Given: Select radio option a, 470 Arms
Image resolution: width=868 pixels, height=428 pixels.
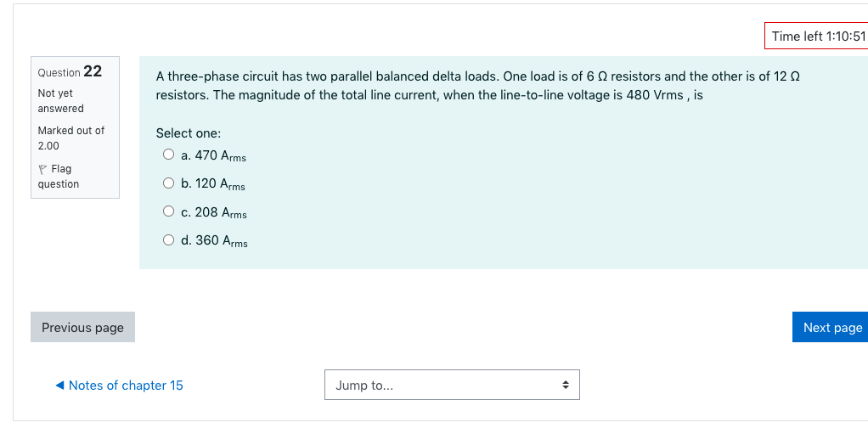Looking at the screenshot, I should [x=168, y=155].
